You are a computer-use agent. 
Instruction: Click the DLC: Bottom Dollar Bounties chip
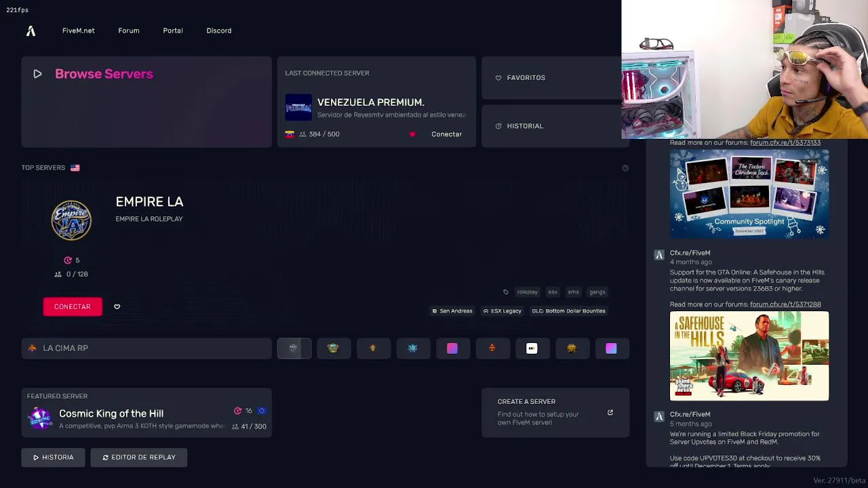(x=568, y=311)
